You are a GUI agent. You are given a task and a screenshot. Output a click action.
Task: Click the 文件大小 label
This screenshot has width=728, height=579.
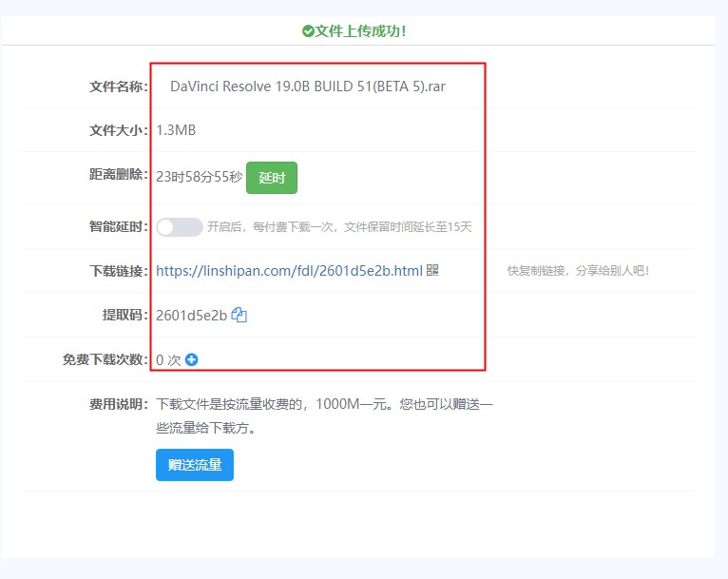point(119,130)
